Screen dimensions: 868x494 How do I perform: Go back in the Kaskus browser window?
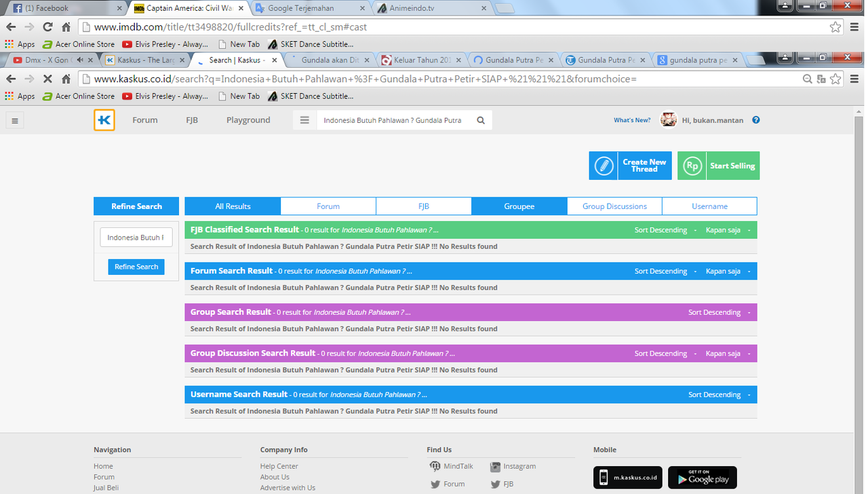click(x=11, y=79)
